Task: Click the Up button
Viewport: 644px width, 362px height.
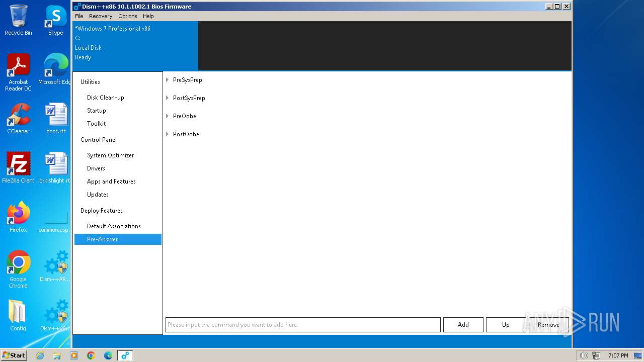Action: 506,325
